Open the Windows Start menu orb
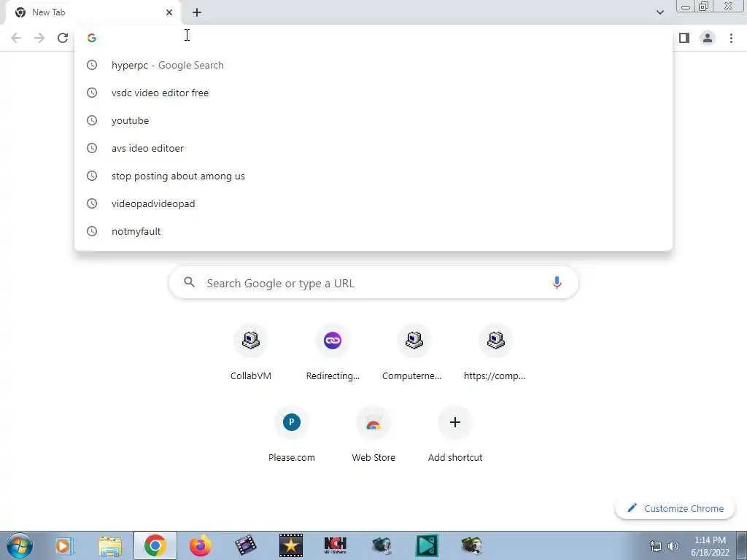The width and height of the screenshot is (747, 560). click(x=20, y=545)
